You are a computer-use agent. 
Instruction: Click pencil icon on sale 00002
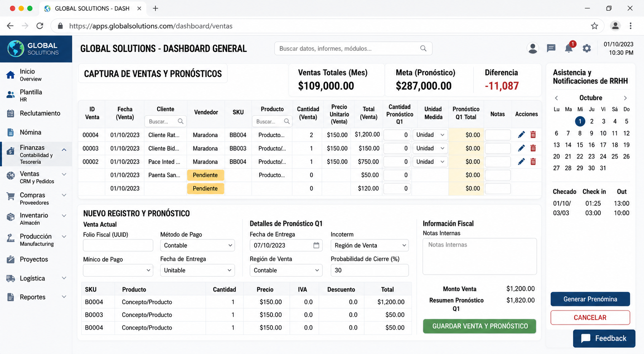point(521,162)
